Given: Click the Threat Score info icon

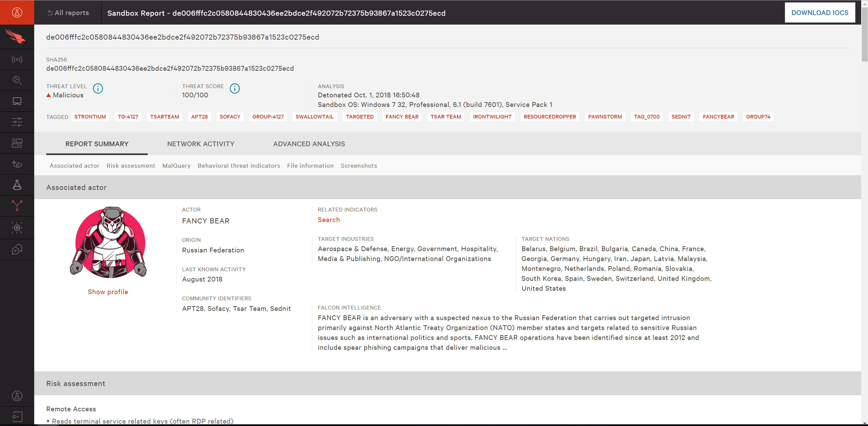Looking at the screenshot, I should coord(235,89).
